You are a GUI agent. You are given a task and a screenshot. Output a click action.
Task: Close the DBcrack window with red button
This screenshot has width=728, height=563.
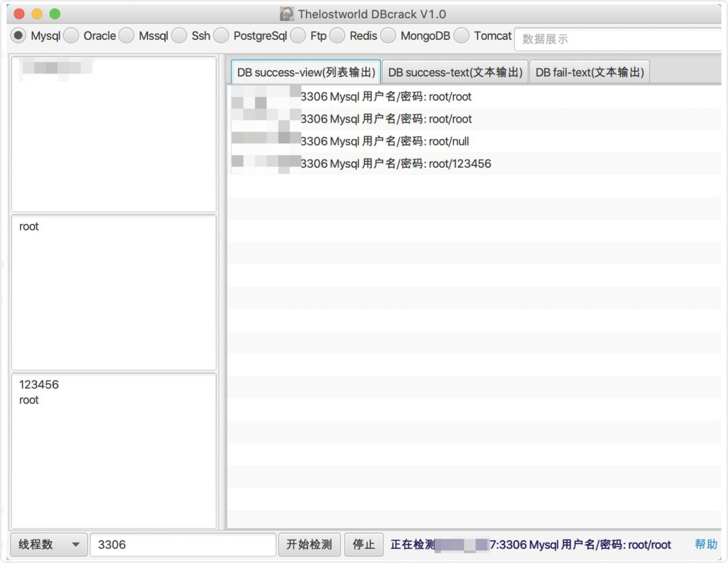19,14
